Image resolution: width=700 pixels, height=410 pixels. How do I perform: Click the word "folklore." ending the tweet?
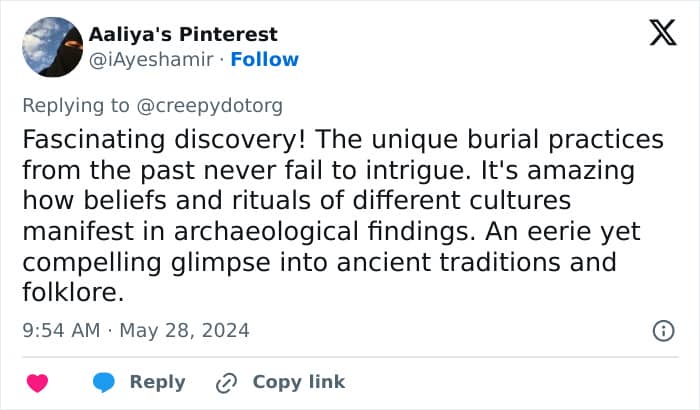tap(73, 293)
